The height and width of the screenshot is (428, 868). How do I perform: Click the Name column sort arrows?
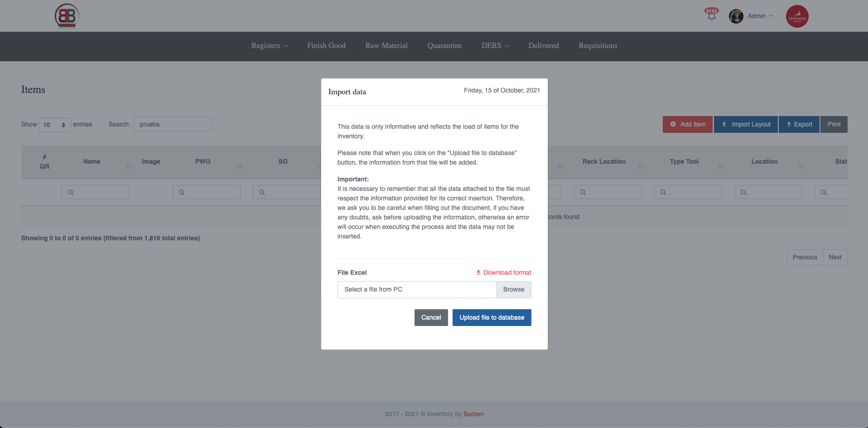pos(129,167)
